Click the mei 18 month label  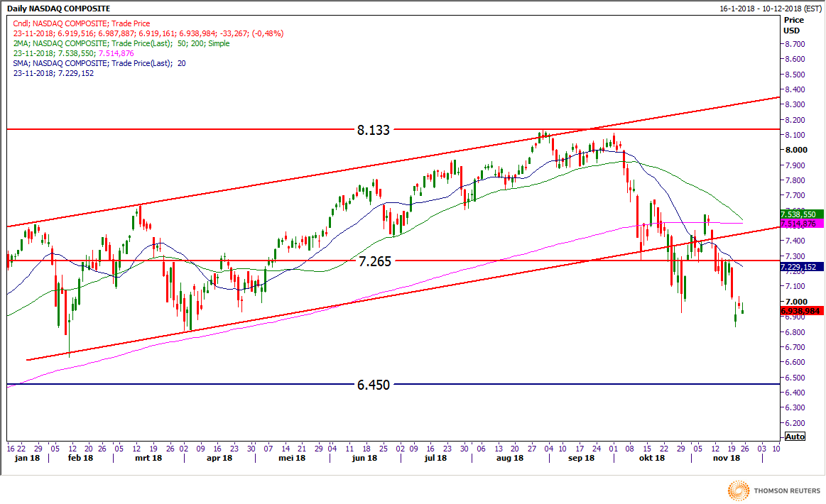tap(292, 458)
